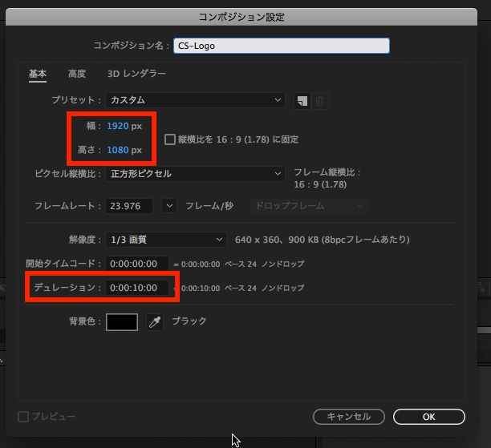Switch to the 高度 tab

coord(77,74)
